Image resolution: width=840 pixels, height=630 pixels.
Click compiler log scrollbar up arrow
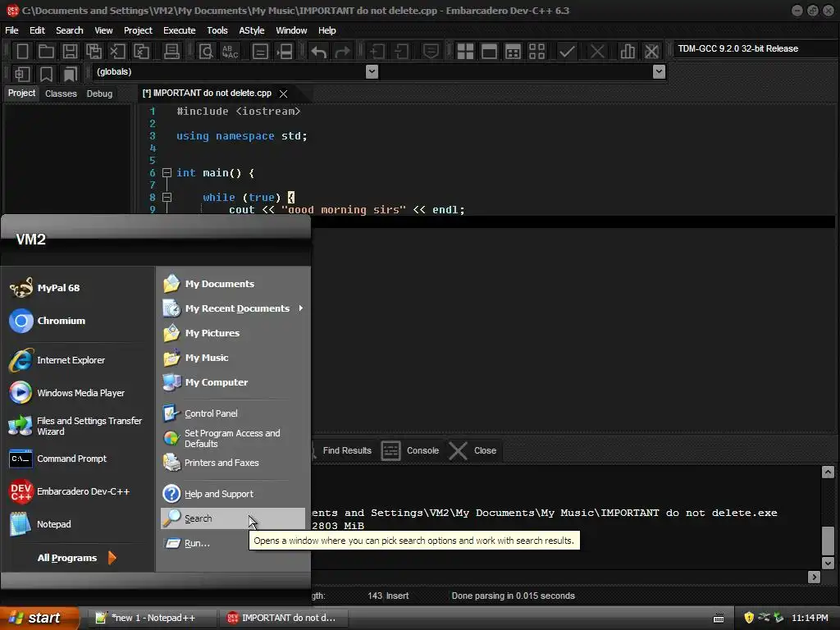pos(828,472)
